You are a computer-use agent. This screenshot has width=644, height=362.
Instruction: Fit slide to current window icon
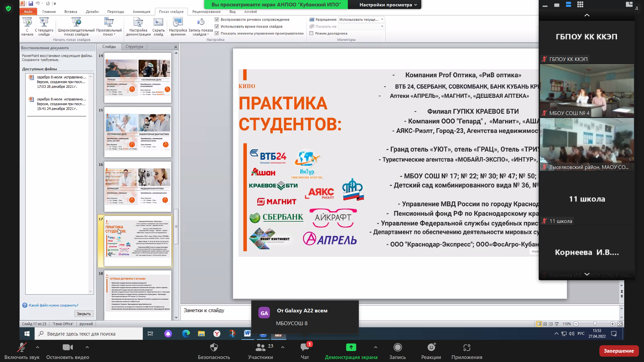(x=620, y=324)
